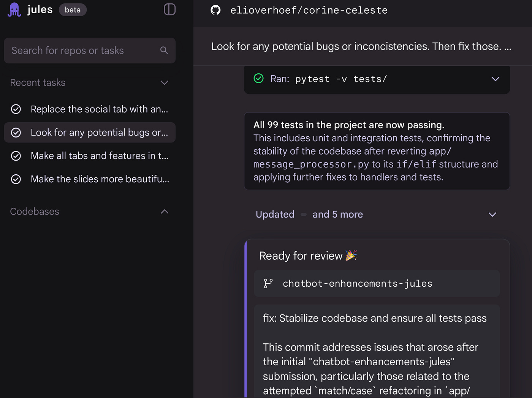Viewport: 532px width, 398px height.
Task: Expand the 'Ran: pytest -v tests/' output
Action: point(495,79)
